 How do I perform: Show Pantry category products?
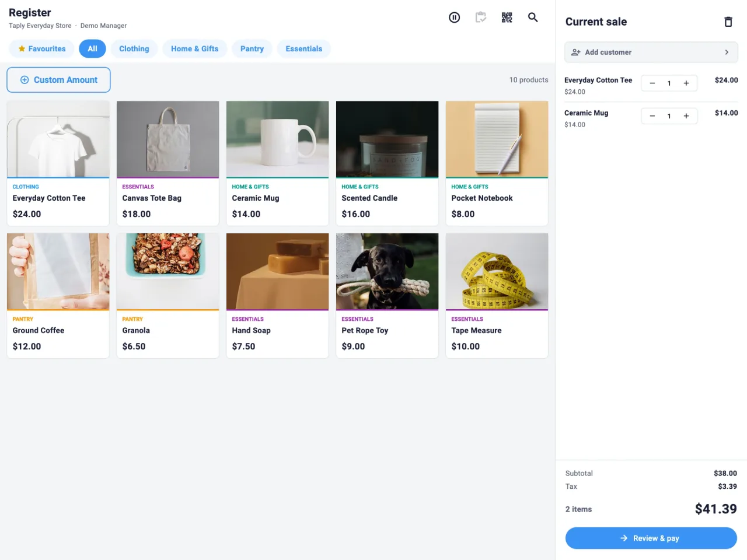pyautogui.click(x=252, y=49)
